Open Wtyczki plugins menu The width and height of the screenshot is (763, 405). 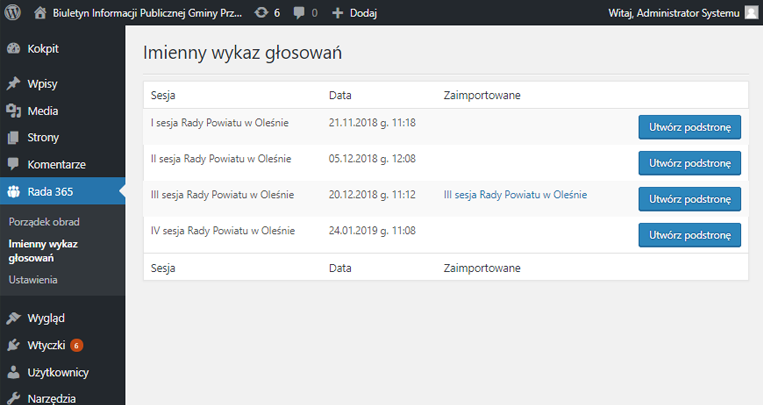(47, 345)
